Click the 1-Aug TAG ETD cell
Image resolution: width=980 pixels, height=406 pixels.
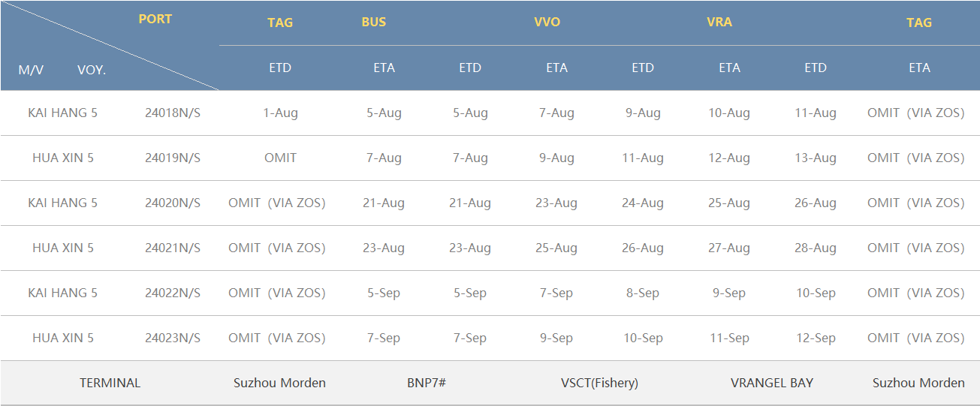coord(280,113)
